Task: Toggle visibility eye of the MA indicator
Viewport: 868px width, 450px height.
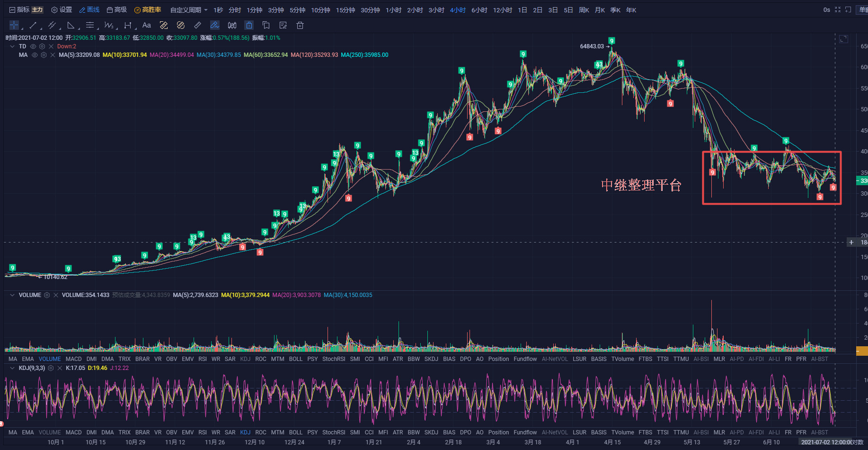Action: [x=35, y=55]
